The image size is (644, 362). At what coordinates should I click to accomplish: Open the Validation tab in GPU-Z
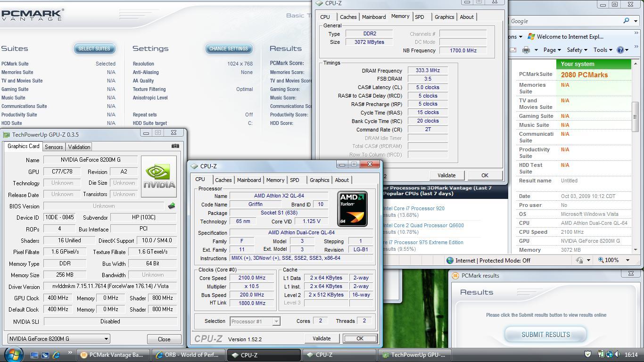79,147
